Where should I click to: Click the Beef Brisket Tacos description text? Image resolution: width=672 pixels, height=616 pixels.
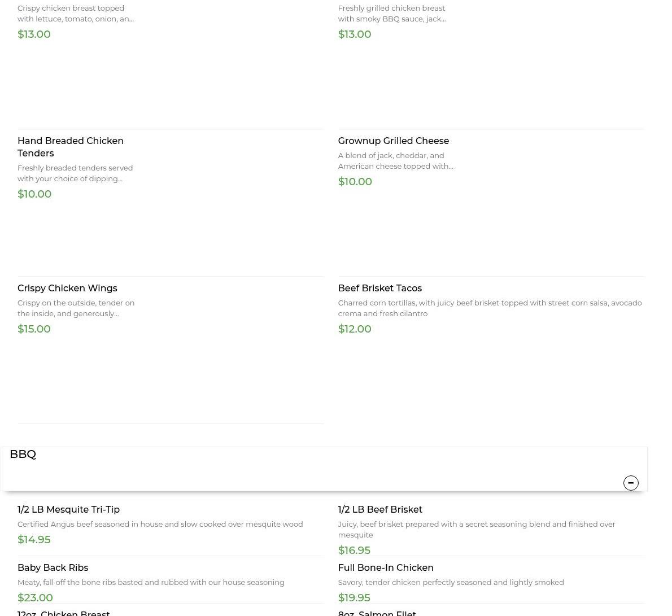coord(489,308)
